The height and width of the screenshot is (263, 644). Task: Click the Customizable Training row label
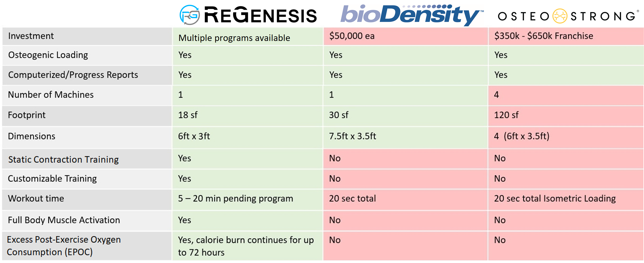[x=52, y=179]
